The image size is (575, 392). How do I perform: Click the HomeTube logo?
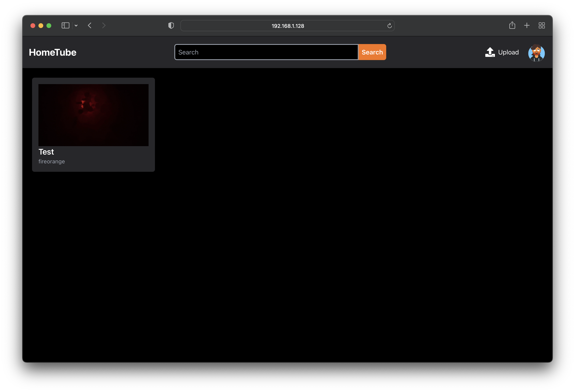(52, 52)
